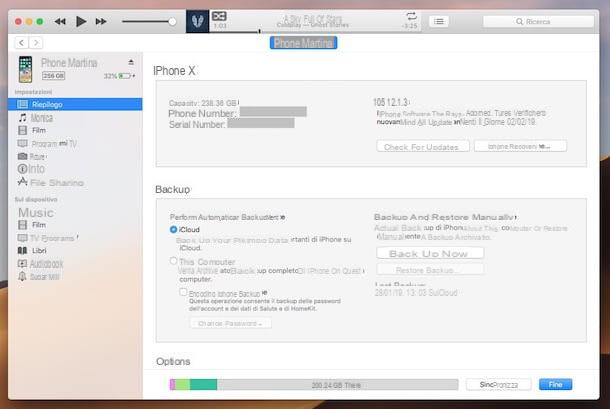Open Info settings in sidebar
610x409 pixels.
click(x=75, y=169)
